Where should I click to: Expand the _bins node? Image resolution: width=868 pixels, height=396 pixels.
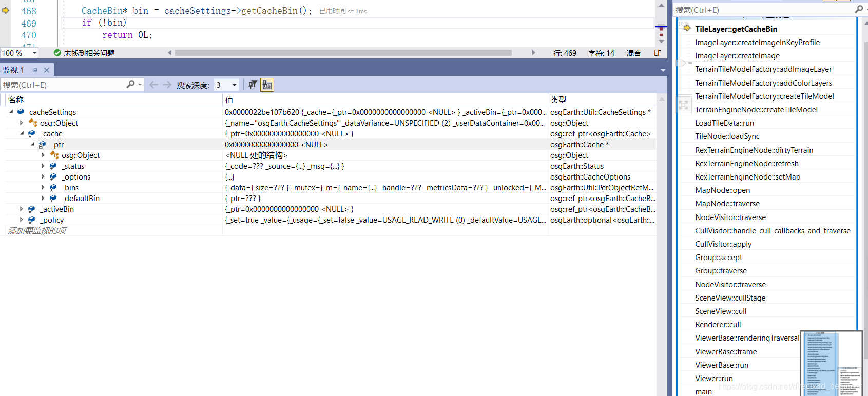point(43,187)
